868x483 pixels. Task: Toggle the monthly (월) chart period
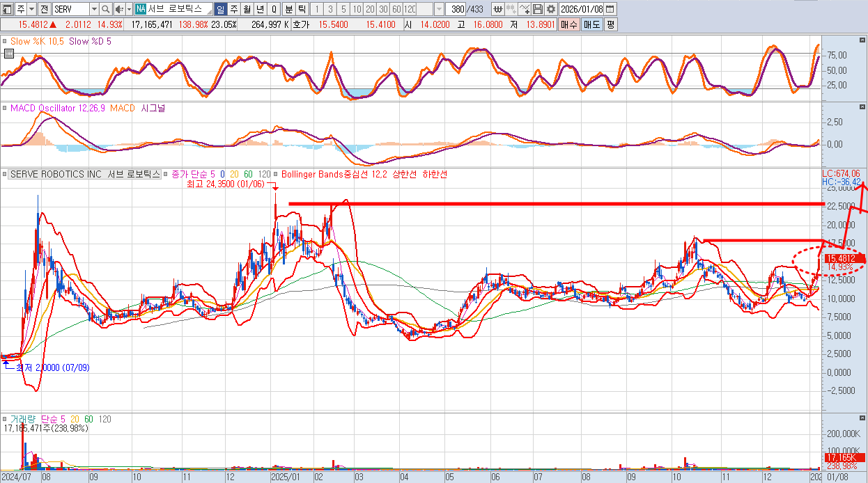(x=247, y=9)
